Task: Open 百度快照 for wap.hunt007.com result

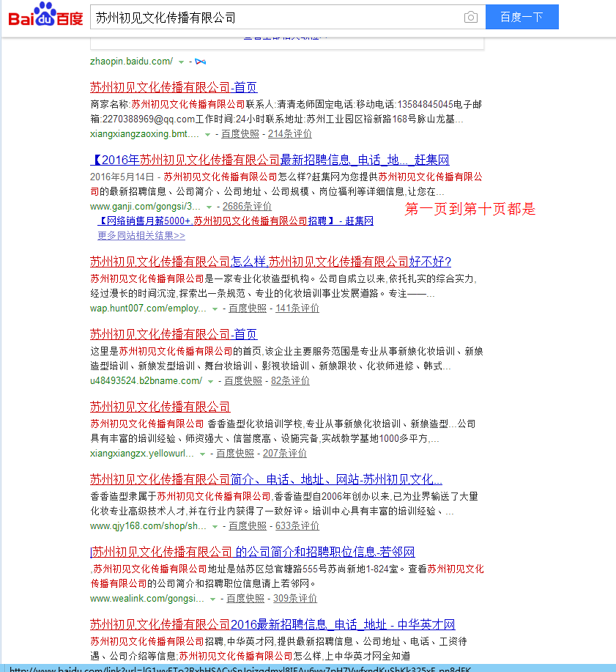Action: [247, 308]
